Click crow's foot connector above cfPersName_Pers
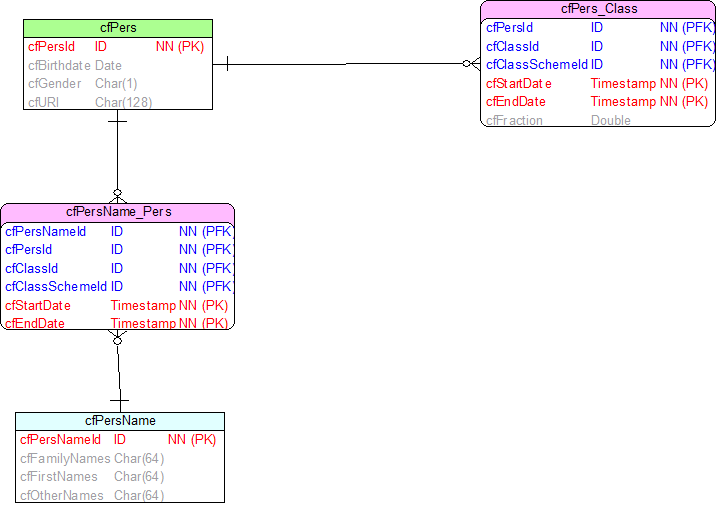The image size is (723, 507). [118, 196]
